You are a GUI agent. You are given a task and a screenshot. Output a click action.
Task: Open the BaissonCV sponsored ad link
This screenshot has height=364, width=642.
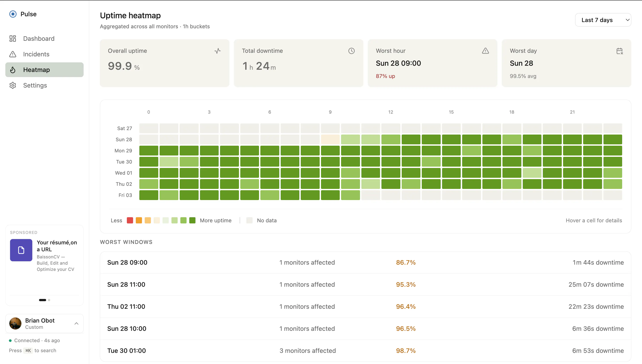pos(45,256)
